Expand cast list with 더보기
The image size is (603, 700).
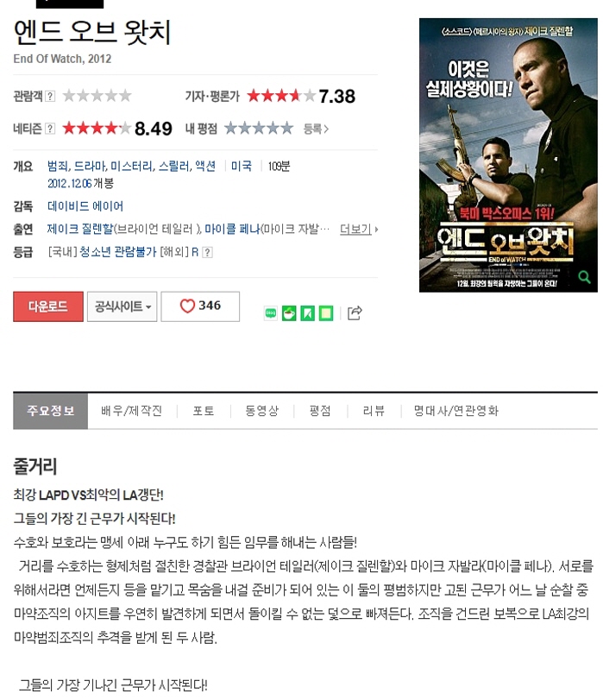click(359, 230)
